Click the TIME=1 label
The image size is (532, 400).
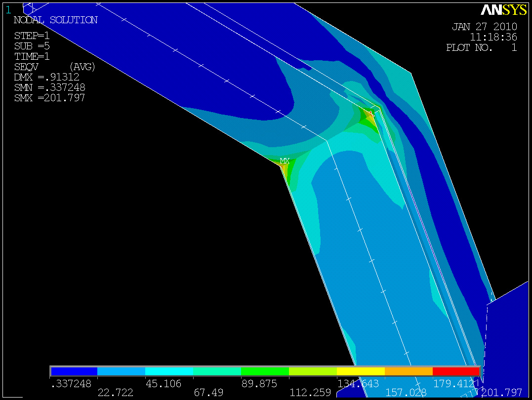pyautogui.click(x=32, y=56)
